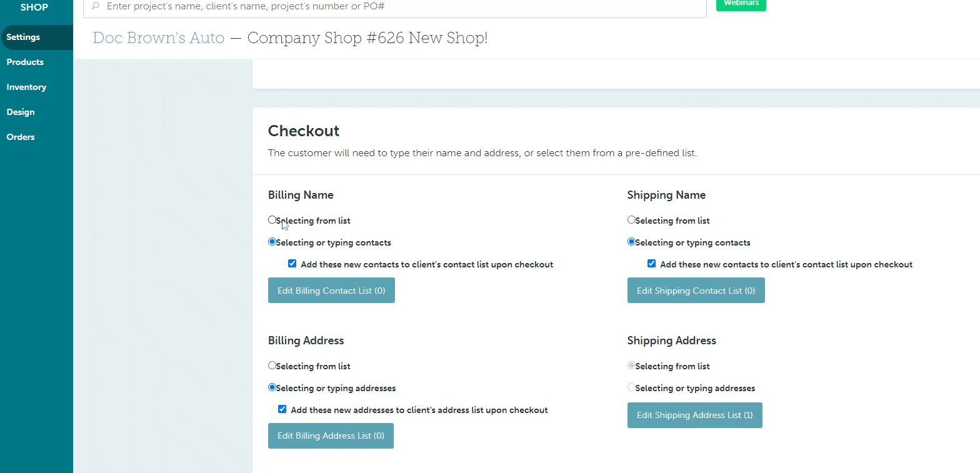980x473 pixels.
Task: Open the Doc Brown's Auto link
Action: pos(158,37)
